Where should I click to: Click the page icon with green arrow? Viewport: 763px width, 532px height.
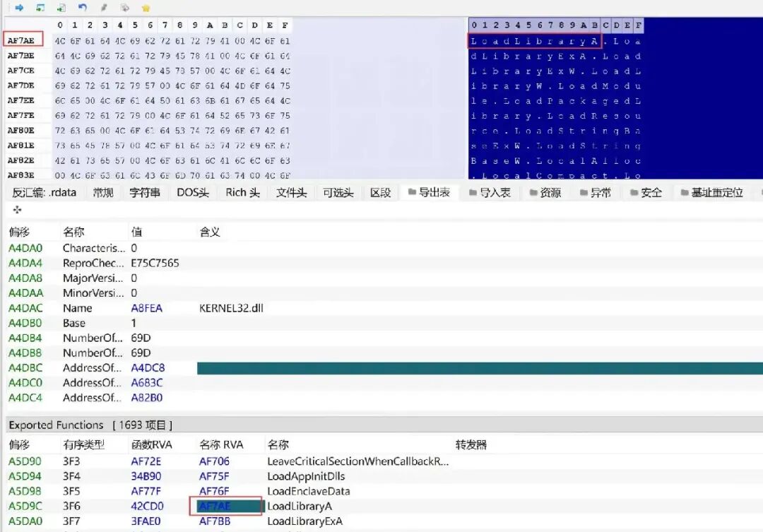(x=61, y=7)
